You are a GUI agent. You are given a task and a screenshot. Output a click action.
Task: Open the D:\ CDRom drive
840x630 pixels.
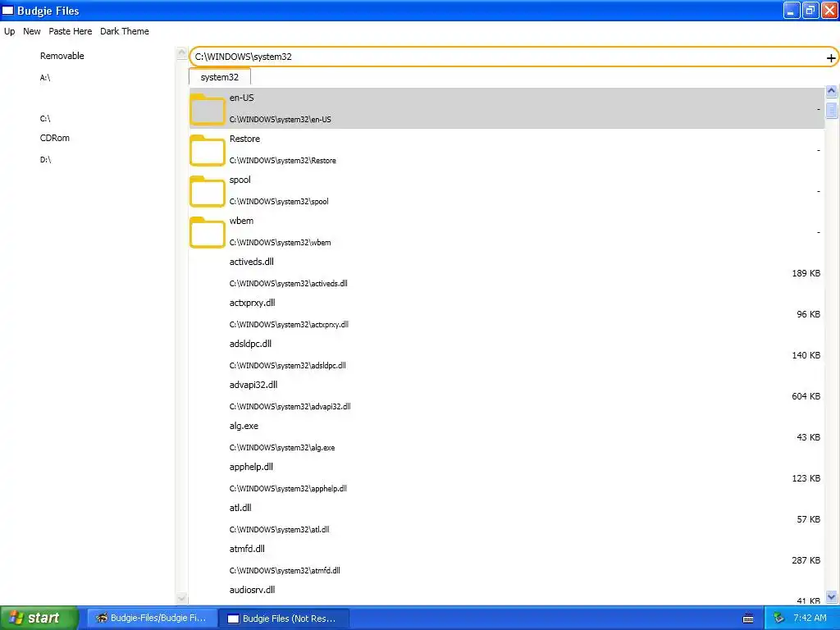[46, 160]
